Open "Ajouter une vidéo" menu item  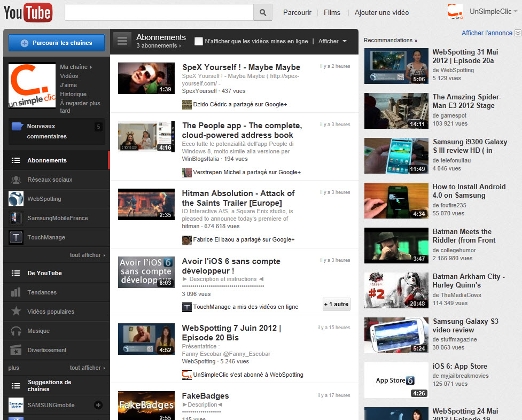[381, 13]
